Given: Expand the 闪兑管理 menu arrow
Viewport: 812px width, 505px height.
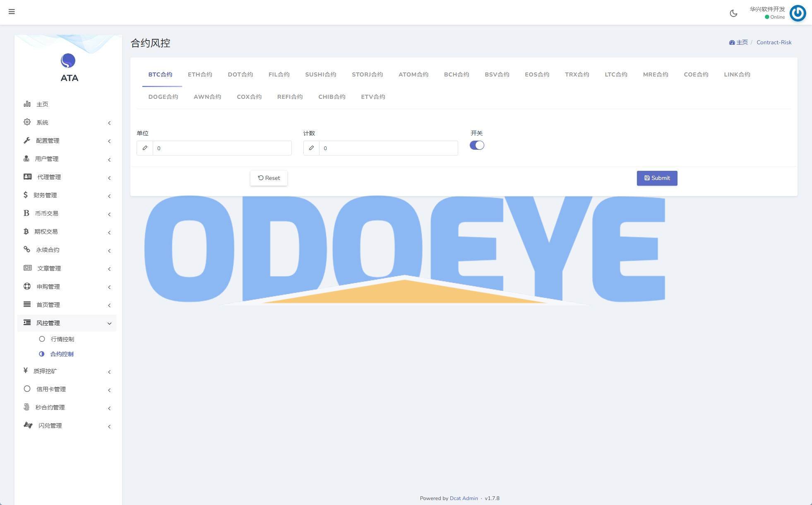Looking at the screenshot, I should coord(109,426).
